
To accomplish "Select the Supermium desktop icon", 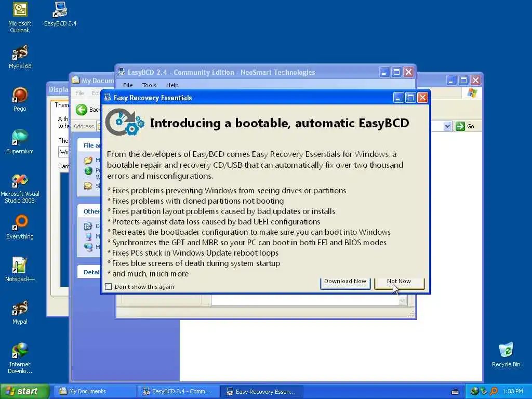I will click(20, 142).
